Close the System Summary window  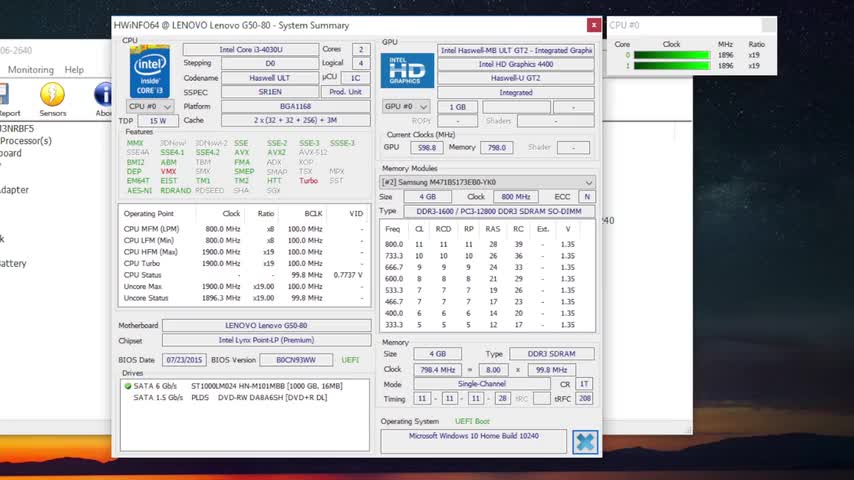[x=594, y=25]
